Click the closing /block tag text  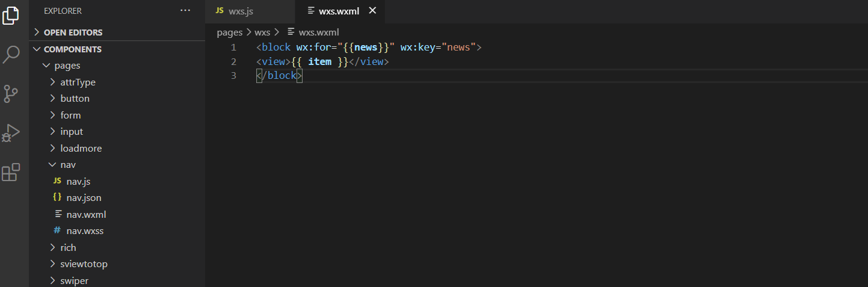click(x=279, y=76)
